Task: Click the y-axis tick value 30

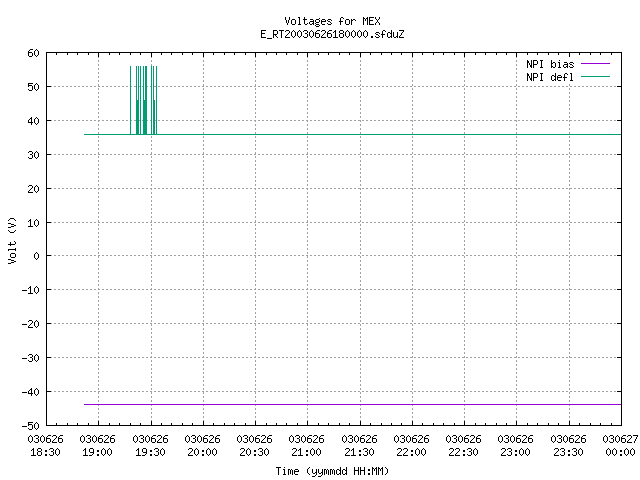Action: tap(33, 155)
